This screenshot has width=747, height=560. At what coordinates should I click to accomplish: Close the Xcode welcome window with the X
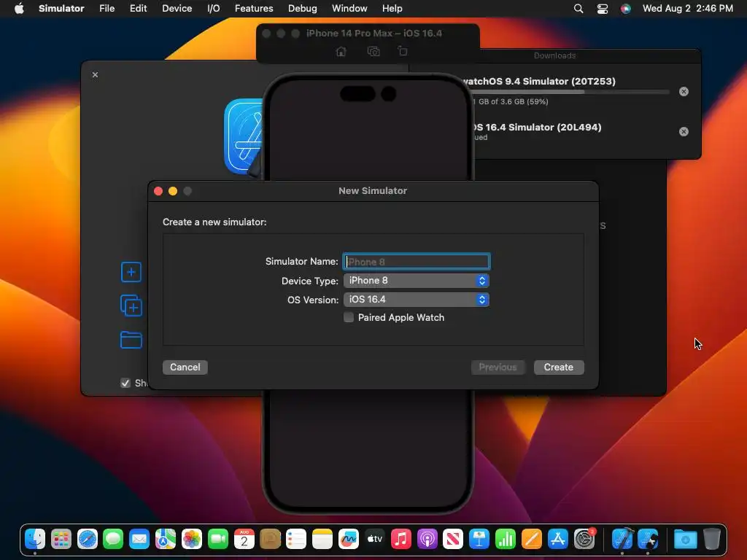tap(96, 75)
